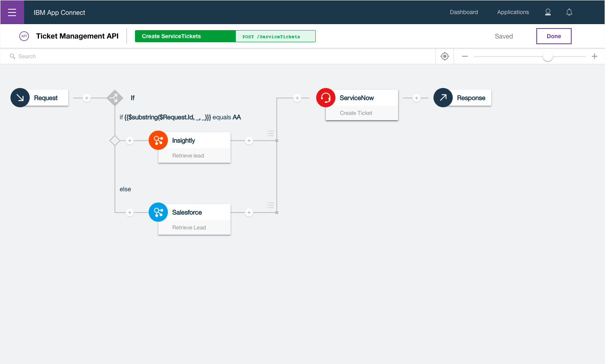Open the hamburger navigation menu
Image resolution: width=605 pixels, height=364 pixels.
click(12, 12)
